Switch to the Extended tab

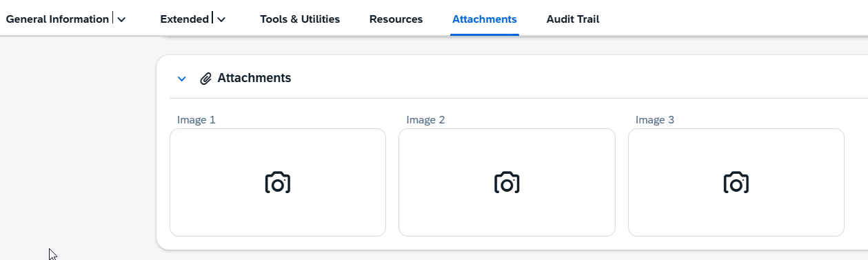pos(184,19)
